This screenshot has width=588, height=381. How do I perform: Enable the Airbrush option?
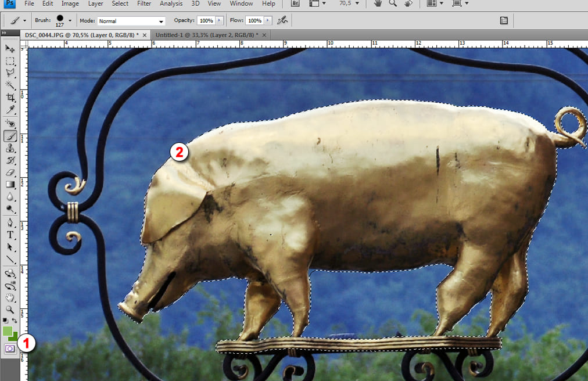coord(282,20)
